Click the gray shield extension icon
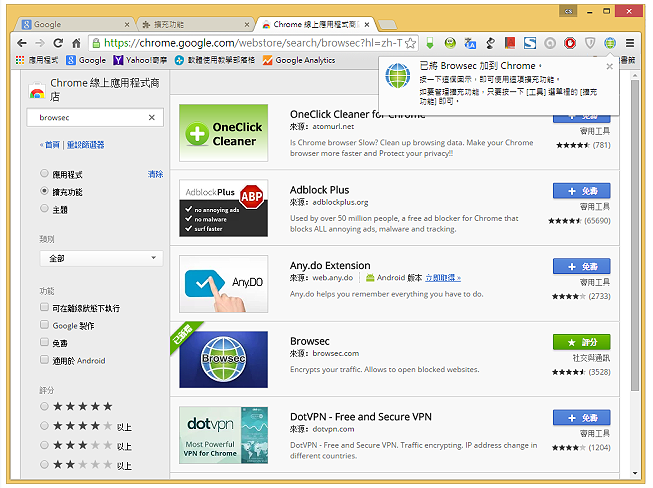Screen dimensions: 653x488 [x=590, y=43]
